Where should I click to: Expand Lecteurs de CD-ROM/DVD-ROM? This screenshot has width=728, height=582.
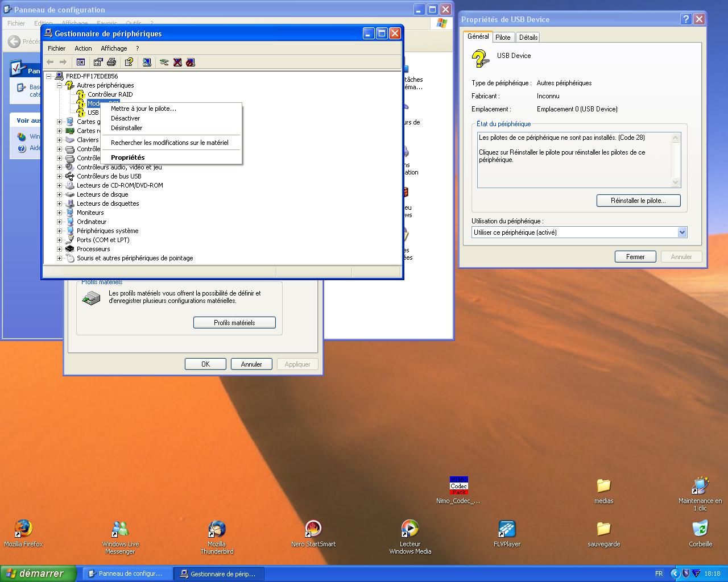[59, 185]
